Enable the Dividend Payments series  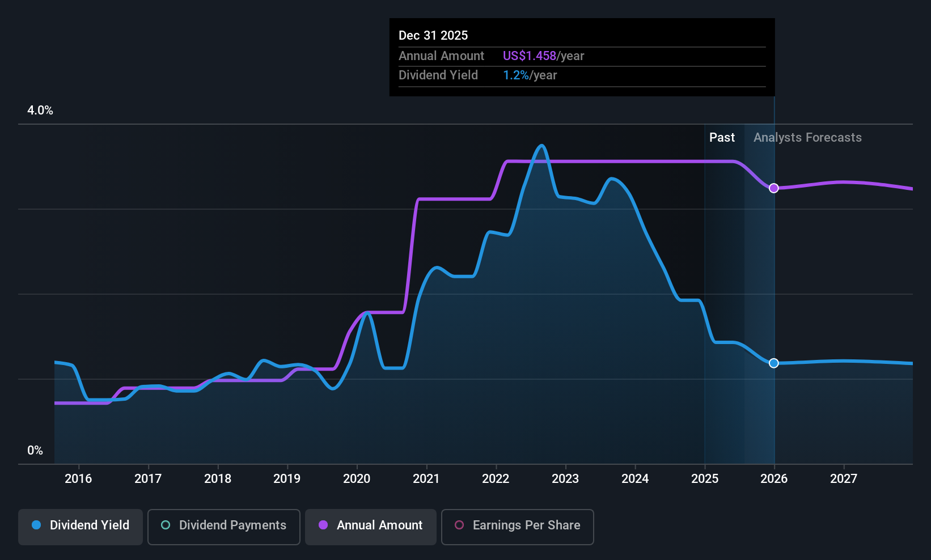point(224,527)
